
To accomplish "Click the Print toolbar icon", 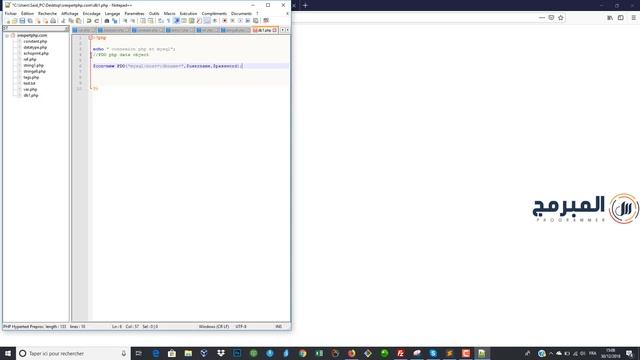I will pyautogui.click(x=53, y=20).
